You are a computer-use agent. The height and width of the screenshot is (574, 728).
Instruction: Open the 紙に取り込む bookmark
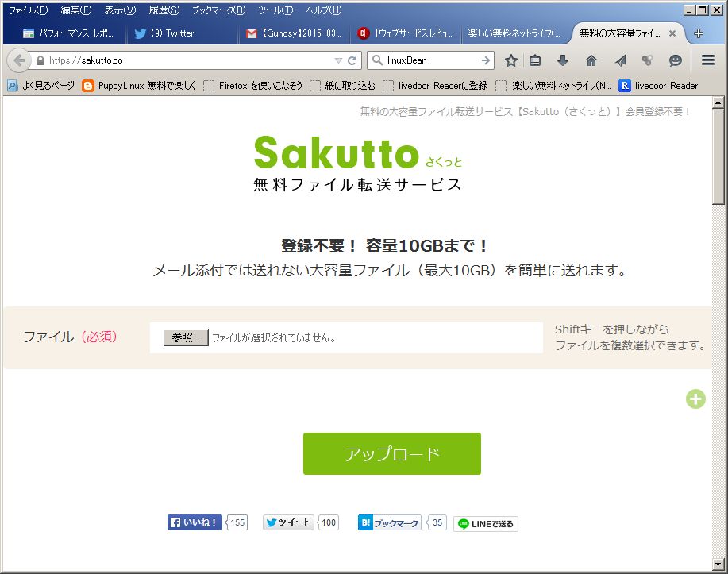pos(343,86)
